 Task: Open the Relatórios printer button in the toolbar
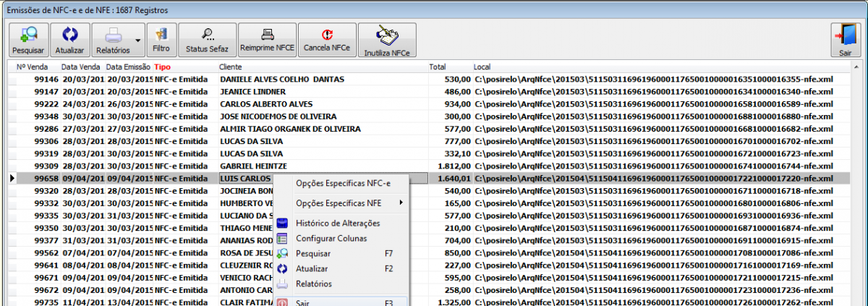click(113, 41)
